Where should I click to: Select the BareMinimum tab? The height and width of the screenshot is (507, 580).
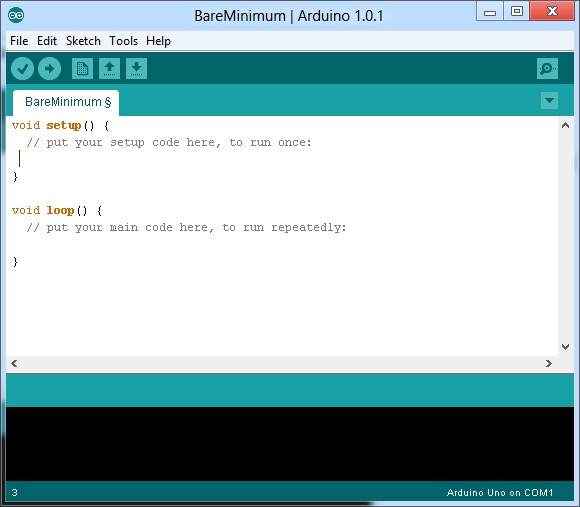pos(66,102)
